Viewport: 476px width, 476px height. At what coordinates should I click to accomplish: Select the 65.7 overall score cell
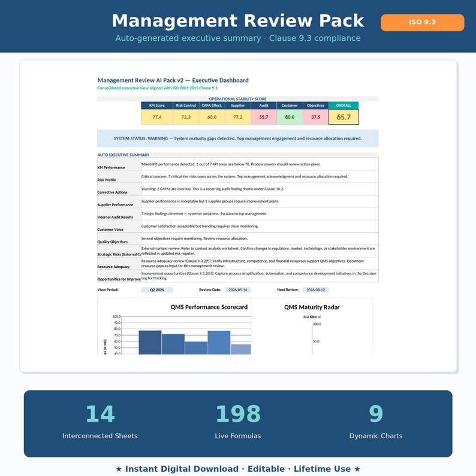click(x=344, y=117)
